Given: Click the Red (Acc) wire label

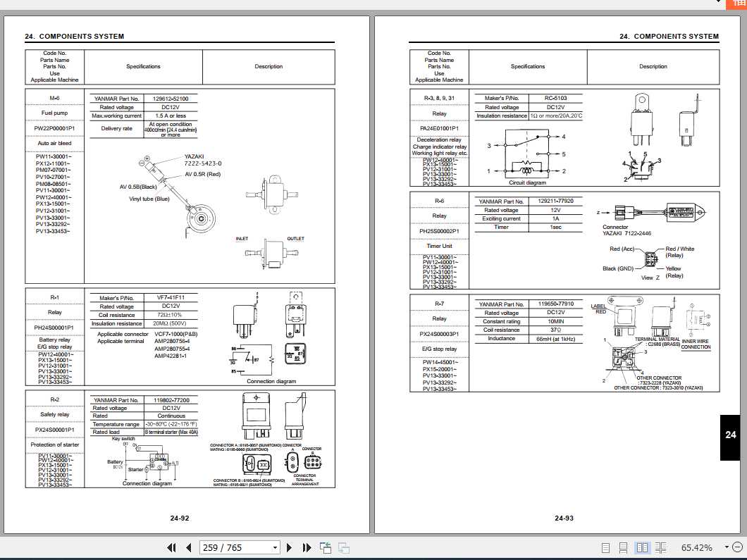Looking at the screenshot, I should pyautogui.click(x=622, y=249).
